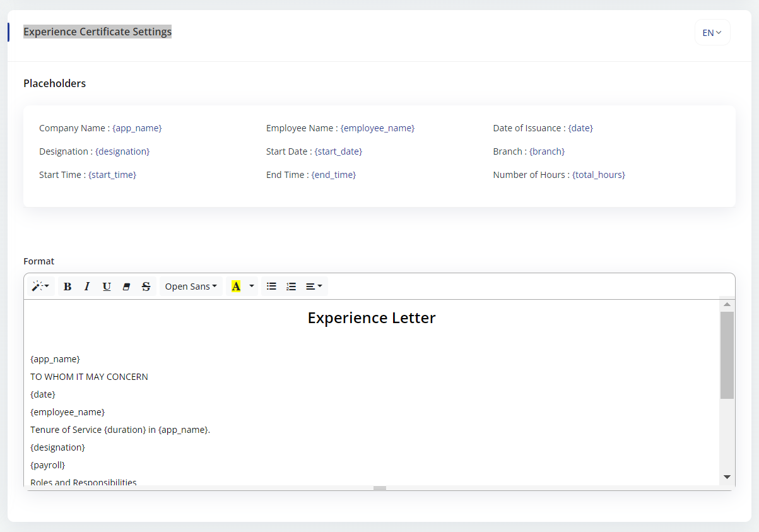
Task: Apply italic formatting
Action: [87, 287]
